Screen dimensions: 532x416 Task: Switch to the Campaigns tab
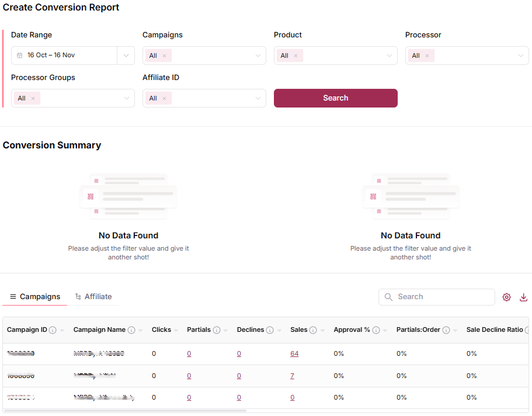35,296
